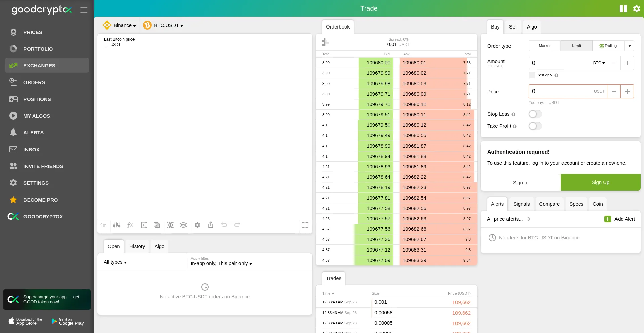The width and height of the screenshot is (644, 333).
Task: Open the All types filter dropdown
Action: 115,262
